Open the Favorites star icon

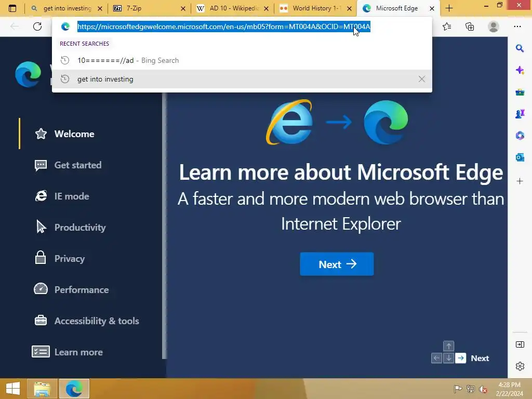click(x=447, y=26)
